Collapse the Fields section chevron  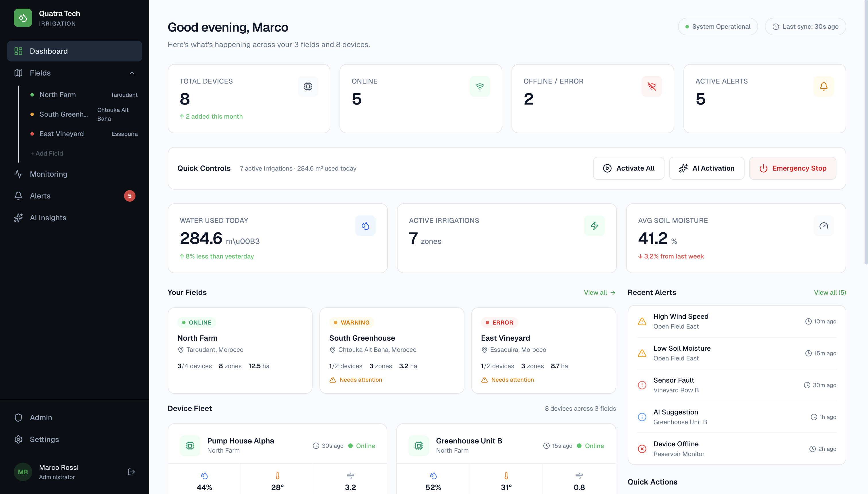(x=132, y=73)
